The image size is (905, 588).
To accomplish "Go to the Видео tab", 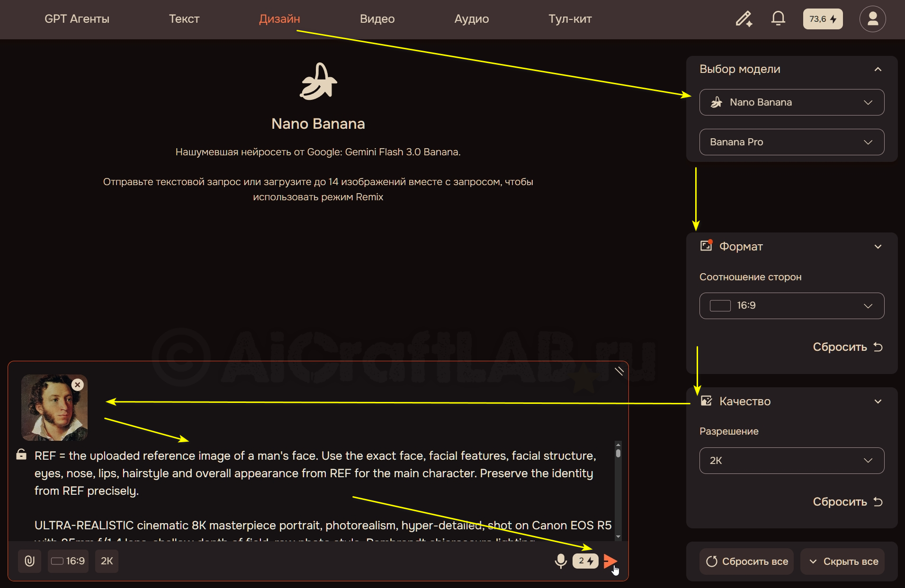I will click(x=377, y=19).
